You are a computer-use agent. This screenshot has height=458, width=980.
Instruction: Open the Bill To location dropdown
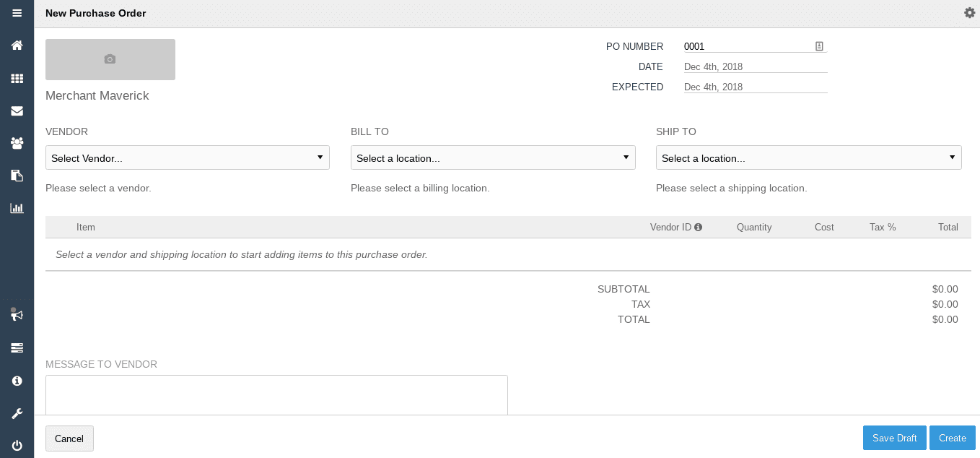[x=493, y=157]
